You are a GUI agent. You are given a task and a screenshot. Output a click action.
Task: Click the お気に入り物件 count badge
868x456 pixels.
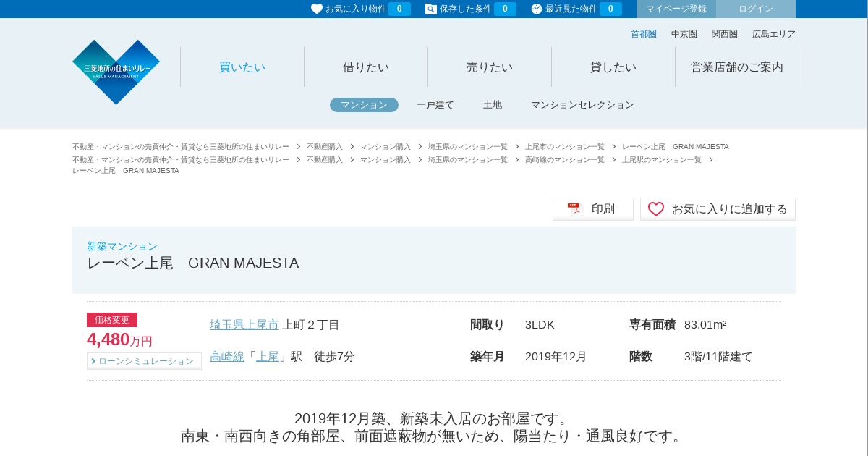399,9
